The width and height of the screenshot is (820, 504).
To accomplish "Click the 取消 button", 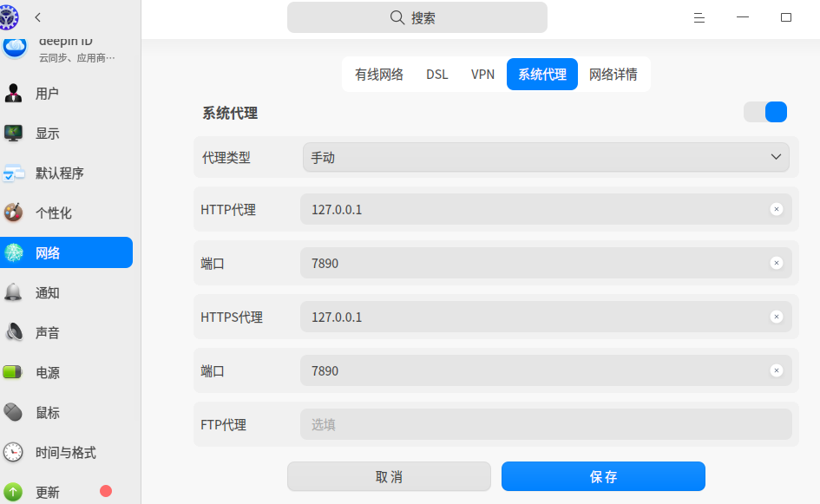I will point(389,476).
